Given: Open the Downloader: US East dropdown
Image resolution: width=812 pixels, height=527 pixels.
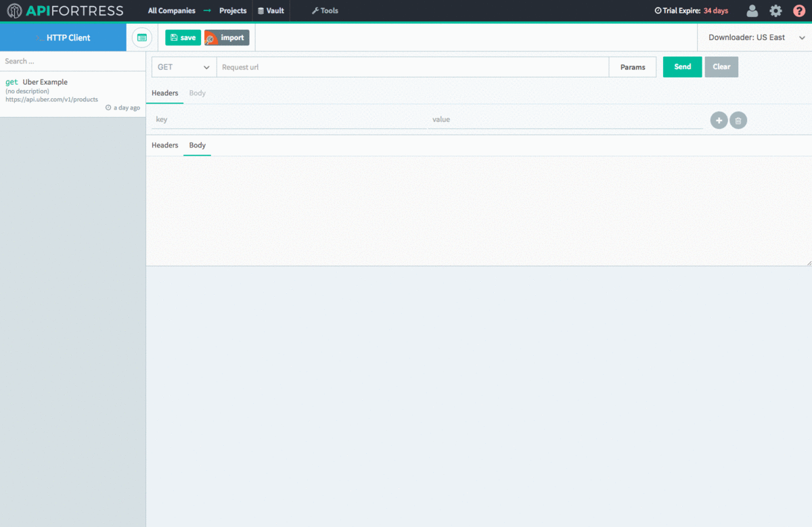Looking at the screenshot, I should (754, 38).
